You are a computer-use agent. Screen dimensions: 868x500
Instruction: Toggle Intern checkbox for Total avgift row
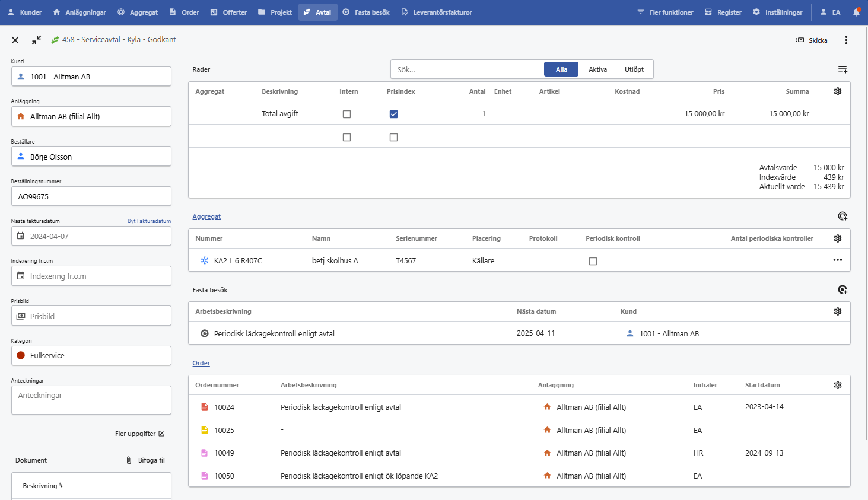pos(347,114)
